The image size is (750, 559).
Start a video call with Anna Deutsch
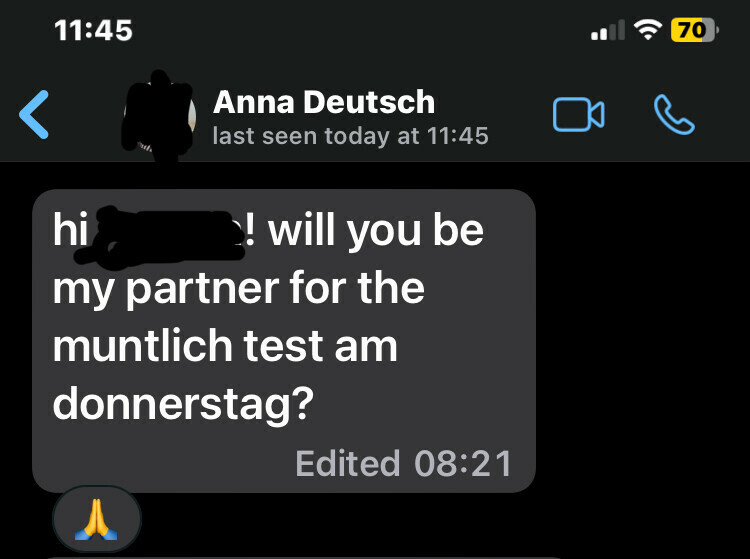click(578, 115)
